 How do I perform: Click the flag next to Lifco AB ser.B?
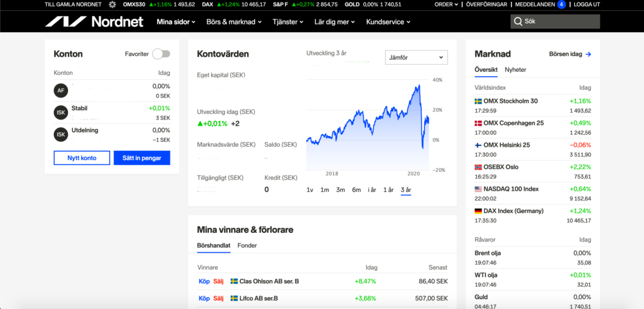tap(234, 298)
